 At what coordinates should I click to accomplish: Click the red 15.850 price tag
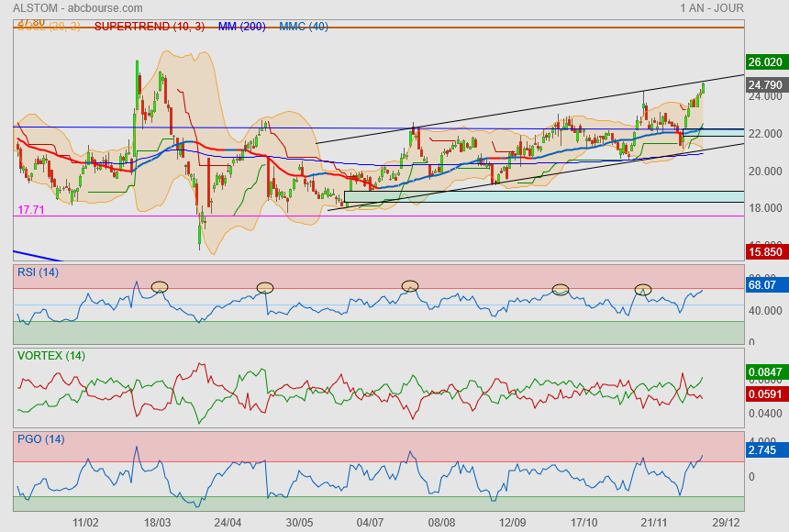point(765,251)
